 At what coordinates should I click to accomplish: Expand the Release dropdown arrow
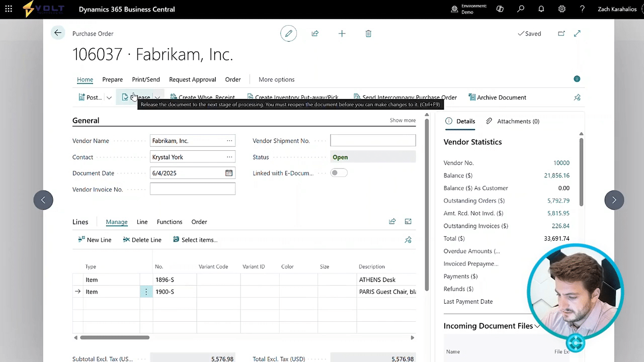coord(157,98)
